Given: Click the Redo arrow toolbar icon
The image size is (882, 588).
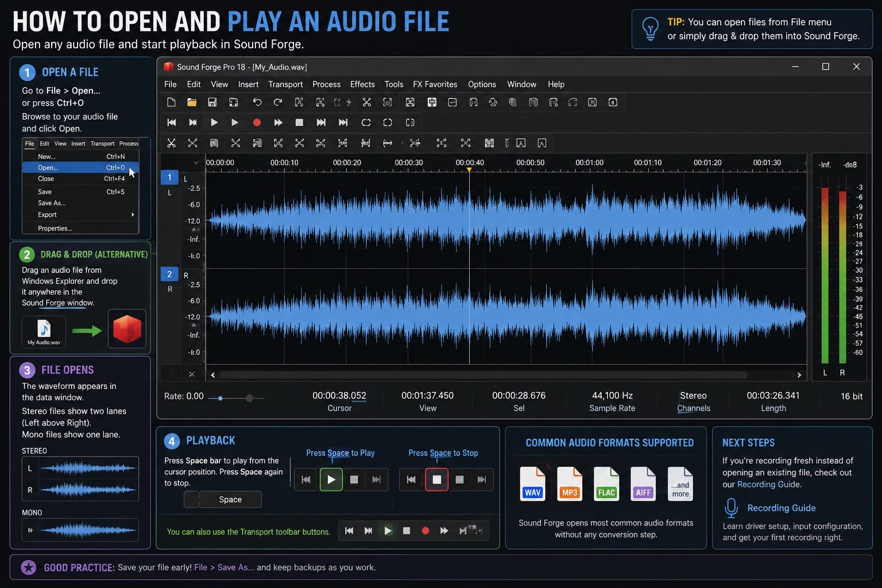Looking at the screenshot, I should [x=277, y=102].
